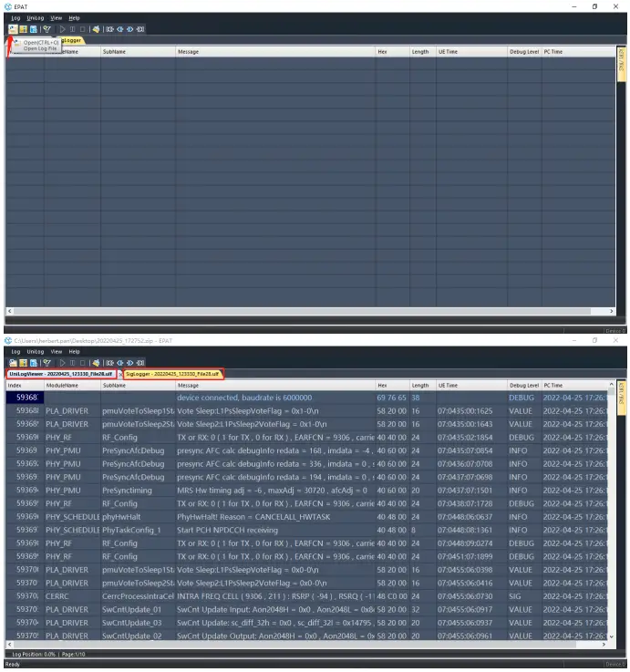This screenshot has height=672, width=630.
Task: Go to previous page icon in top window
Action: point(120,29)
